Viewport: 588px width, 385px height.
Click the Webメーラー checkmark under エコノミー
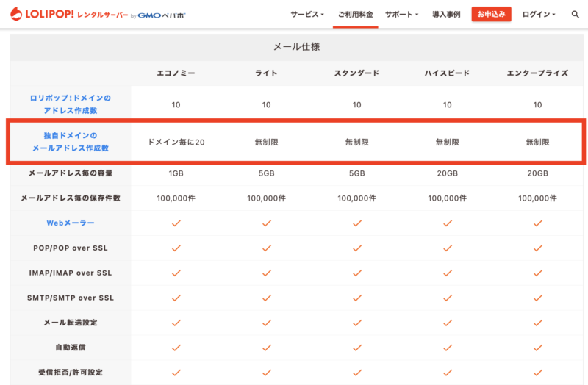click(176, 223)
